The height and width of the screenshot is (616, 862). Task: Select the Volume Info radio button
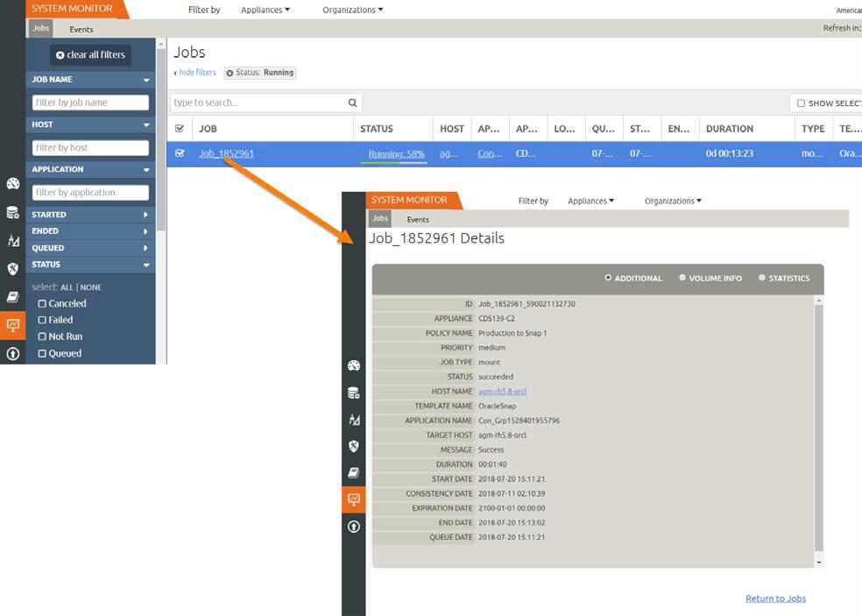[x=682, y=278]
